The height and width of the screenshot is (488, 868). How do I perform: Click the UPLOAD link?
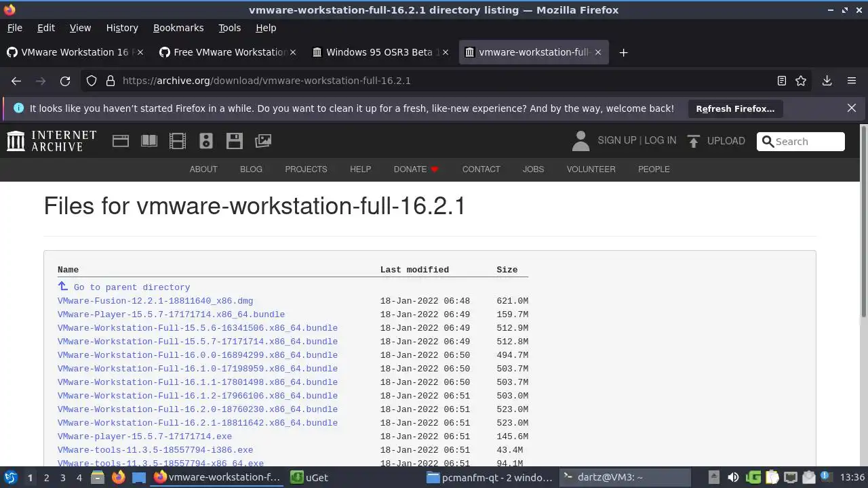point(726,141)
